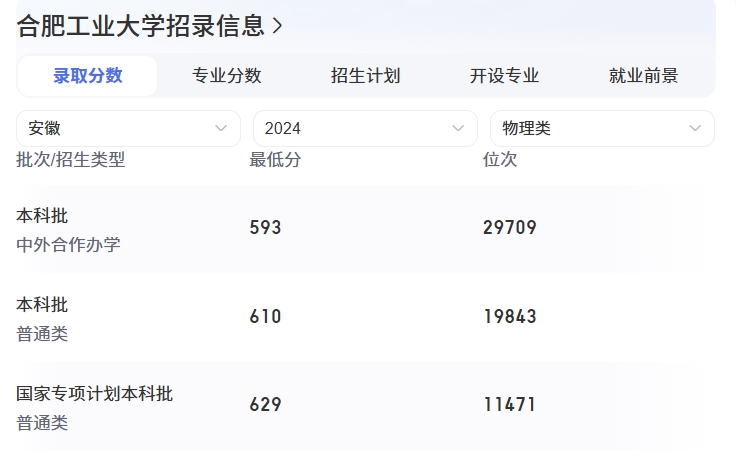This screenshot has height=458, width=736.
Task: Click the 位次 column header
Action: pos(500,160)
